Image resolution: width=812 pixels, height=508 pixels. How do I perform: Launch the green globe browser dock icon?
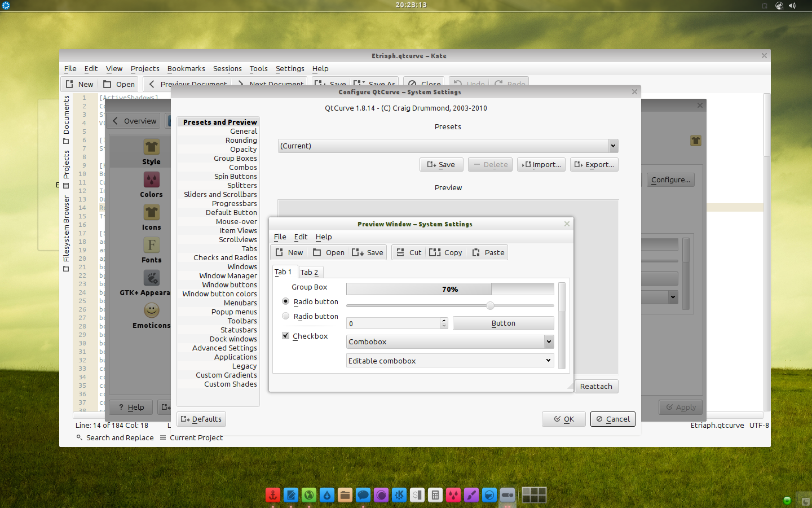pos(309,496)
